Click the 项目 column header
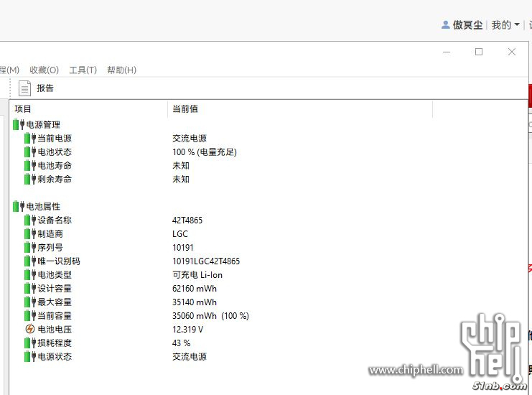Screen dimensions: 532x395 click(23, 109)
